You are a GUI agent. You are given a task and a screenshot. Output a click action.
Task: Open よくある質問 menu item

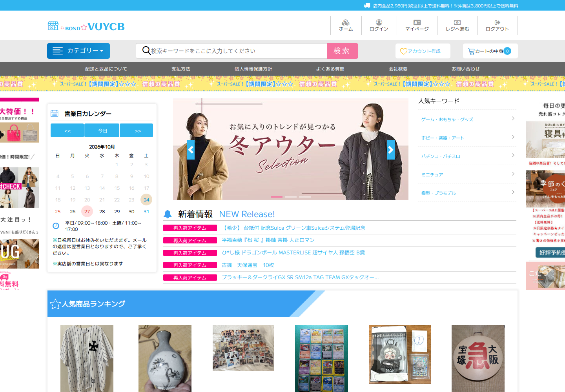point(330,69)
